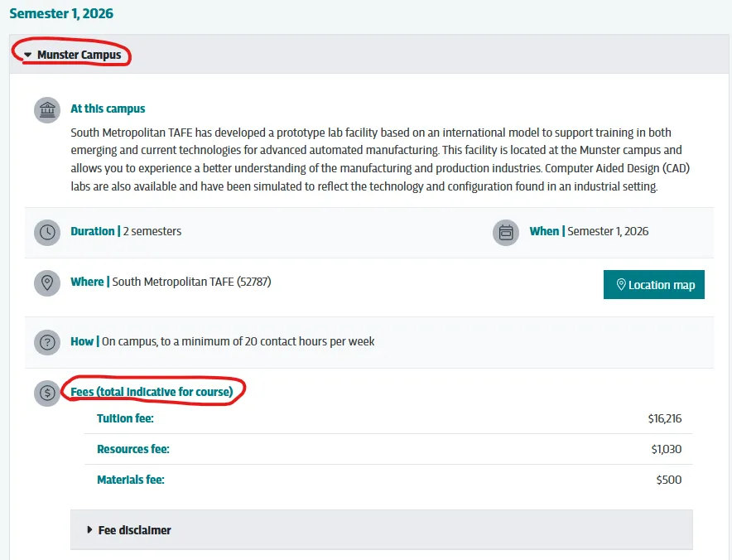Click the clock icon next to Duration
This screenshot has width=732, height=560.
tap(47, 232)
